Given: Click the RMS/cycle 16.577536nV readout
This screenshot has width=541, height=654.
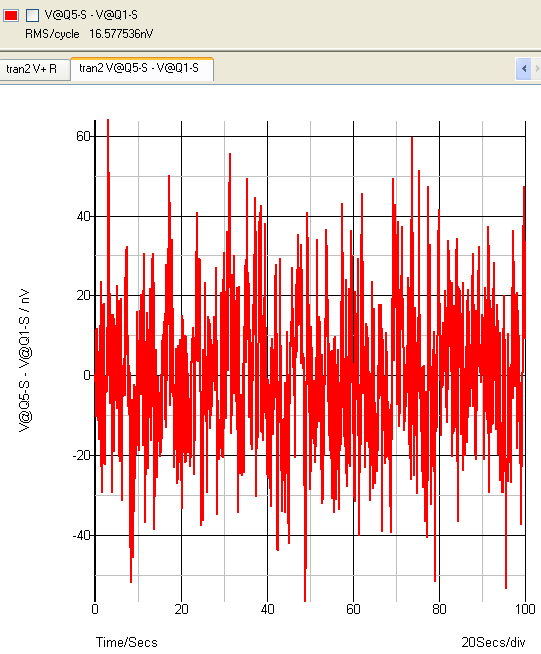Looking at the screenshot, I should (89, 34).
